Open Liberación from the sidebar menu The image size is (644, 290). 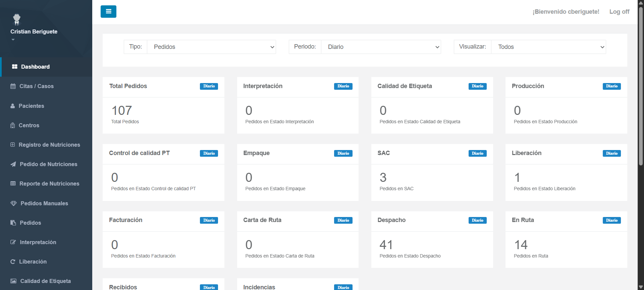pos(33,262)
